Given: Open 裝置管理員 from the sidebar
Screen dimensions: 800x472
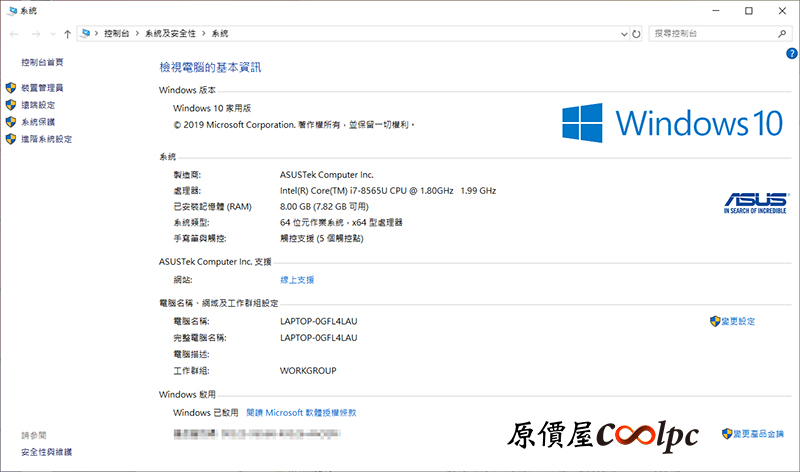Looking at the screenshot, I should 42,88.
